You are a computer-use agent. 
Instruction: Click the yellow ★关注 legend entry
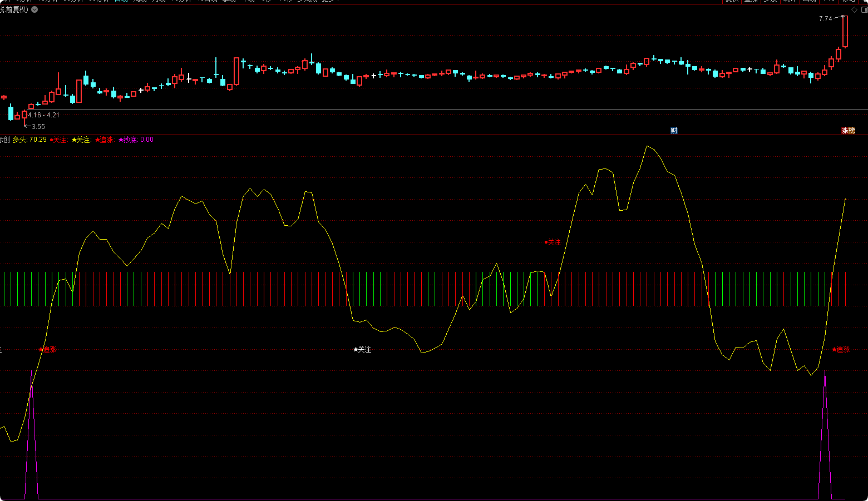81,140
